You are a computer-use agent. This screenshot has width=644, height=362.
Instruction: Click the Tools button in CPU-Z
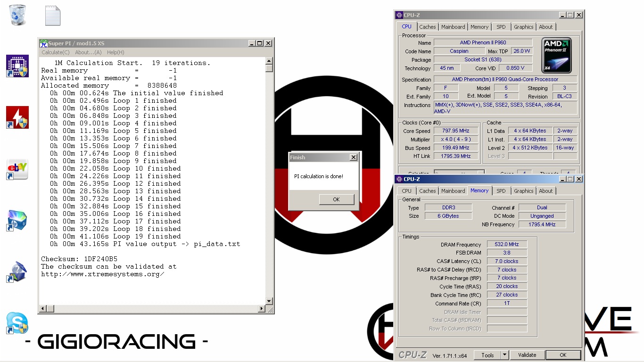point(487,355)
